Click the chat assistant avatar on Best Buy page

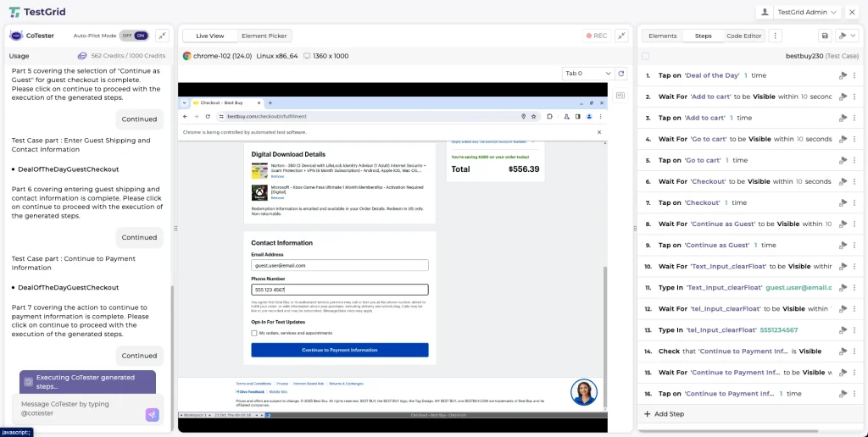(583, 392)
